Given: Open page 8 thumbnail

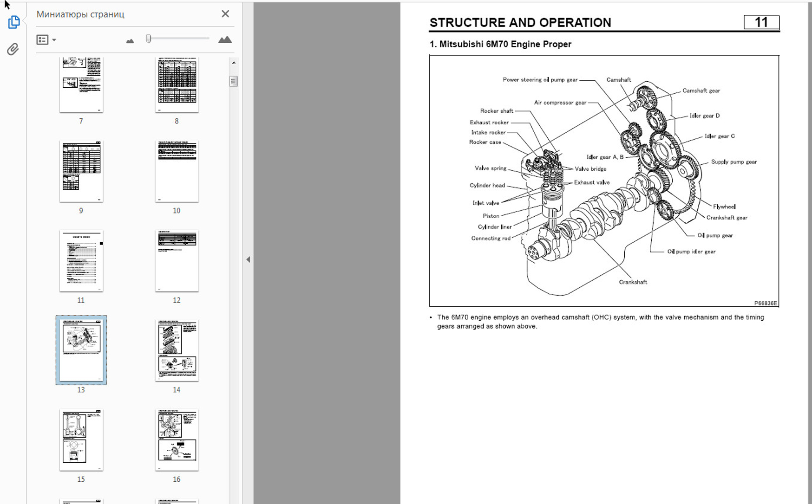Looking at the screenshot, I should tap(177, 84).
